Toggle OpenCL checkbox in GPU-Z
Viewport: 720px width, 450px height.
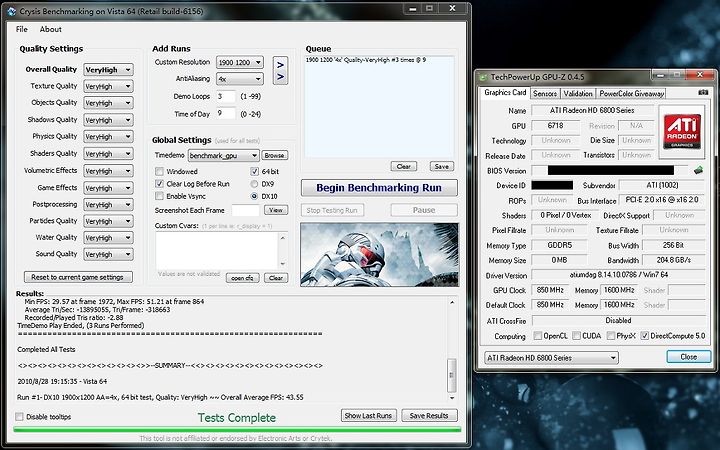[x=538, y=336]
